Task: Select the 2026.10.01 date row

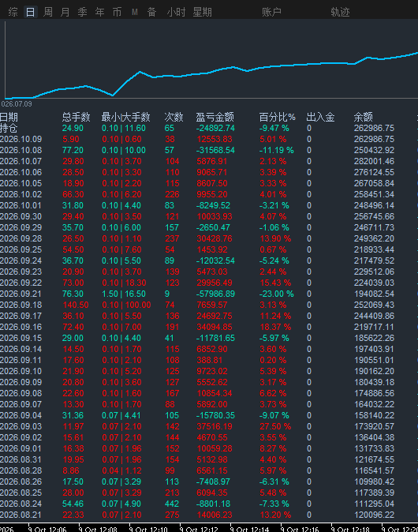Action: click(x=21, y=205)
